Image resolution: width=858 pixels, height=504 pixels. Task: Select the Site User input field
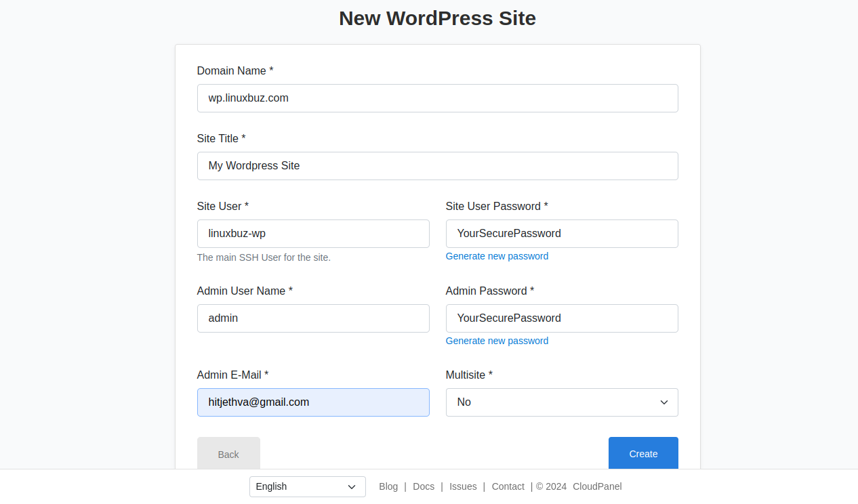[x=313, y=234]
